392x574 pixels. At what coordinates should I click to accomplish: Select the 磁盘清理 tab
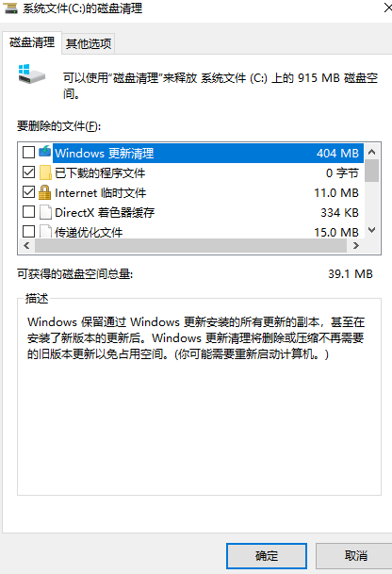32,42
